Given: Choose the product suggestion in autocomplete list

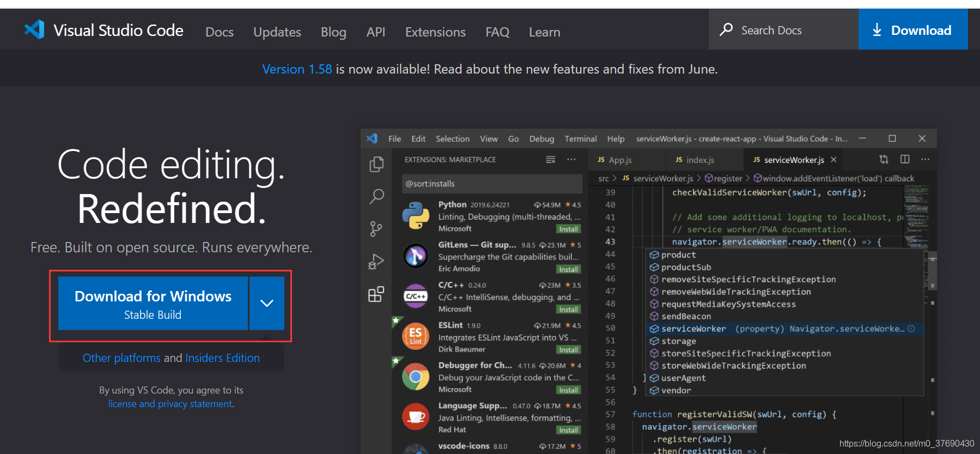Looking at the screenshot, I should click(784, 255).
